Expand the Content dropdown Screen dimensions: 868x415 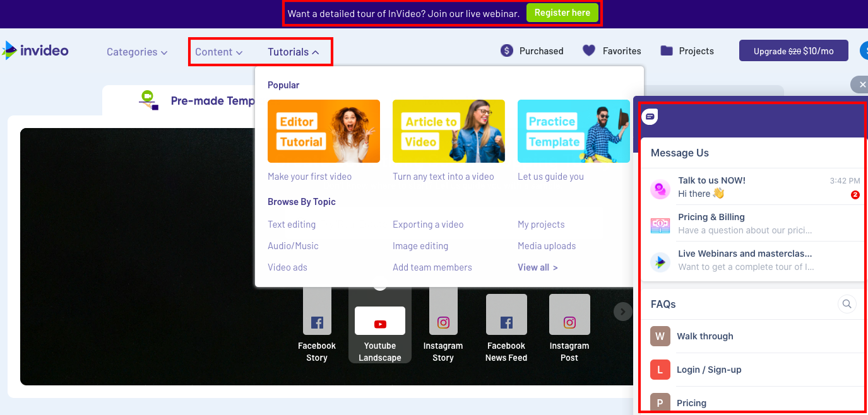coord(218,52)
